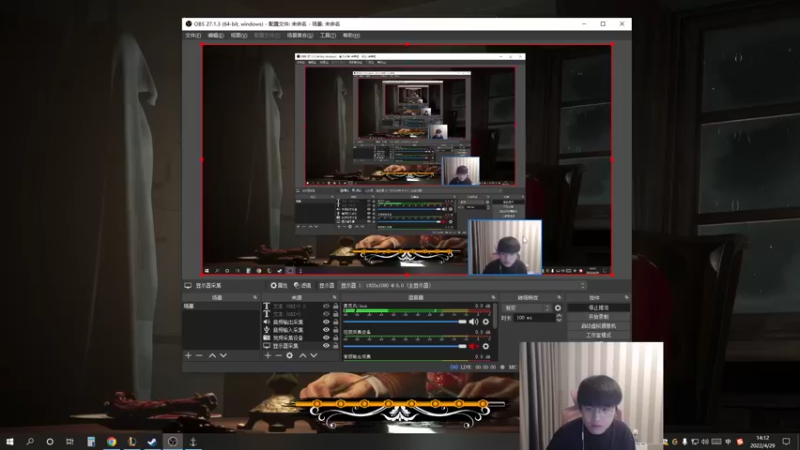Add a new scene with the plus icon

point(188,356)
